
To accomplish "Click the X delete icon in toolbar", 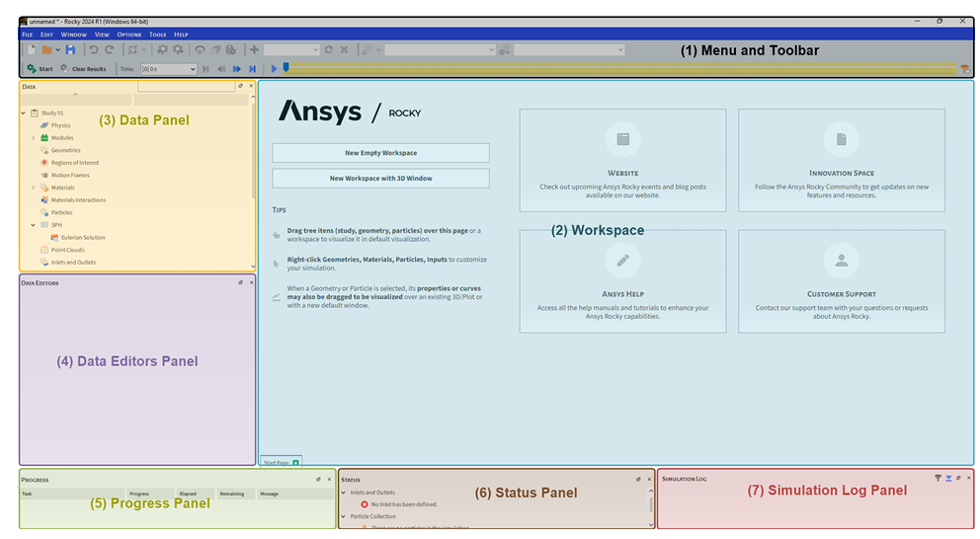I will tap(344, 50).
